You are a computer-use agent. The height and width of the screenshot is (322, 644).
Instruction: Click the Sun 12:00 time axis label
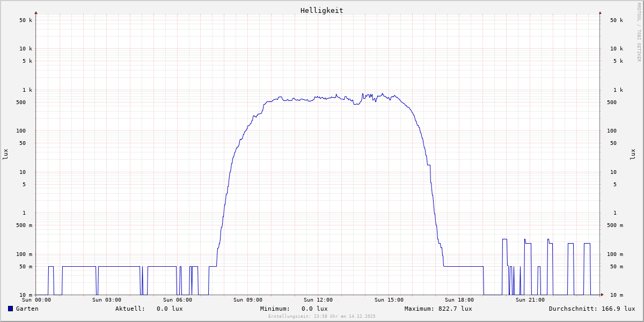click(318, 300)
